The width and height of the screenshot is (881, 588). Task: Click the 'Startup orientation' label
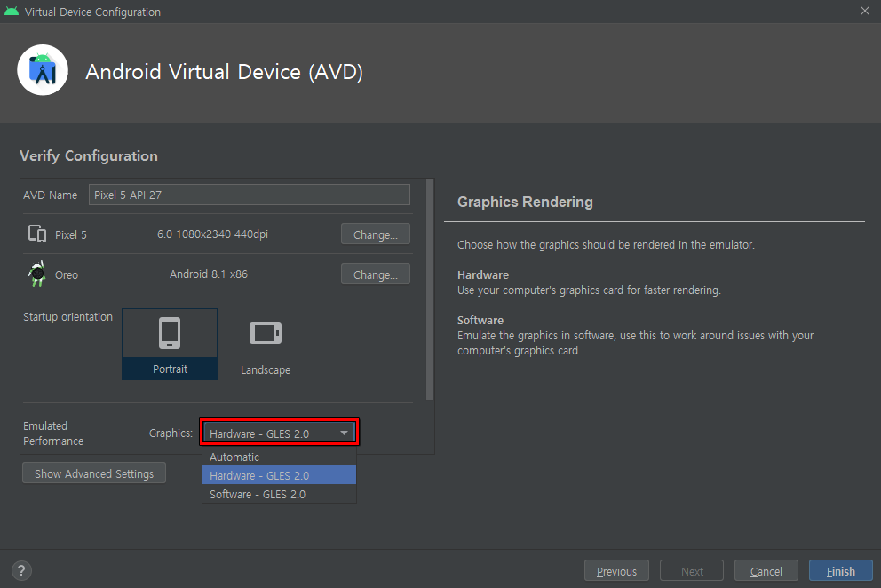[x=68, y=316]
